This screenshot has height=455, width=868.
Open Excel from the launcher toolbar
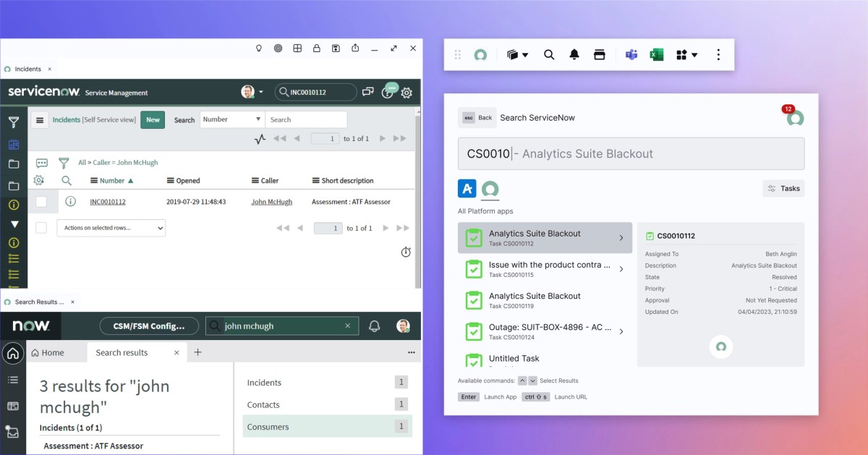pos(656,54)
